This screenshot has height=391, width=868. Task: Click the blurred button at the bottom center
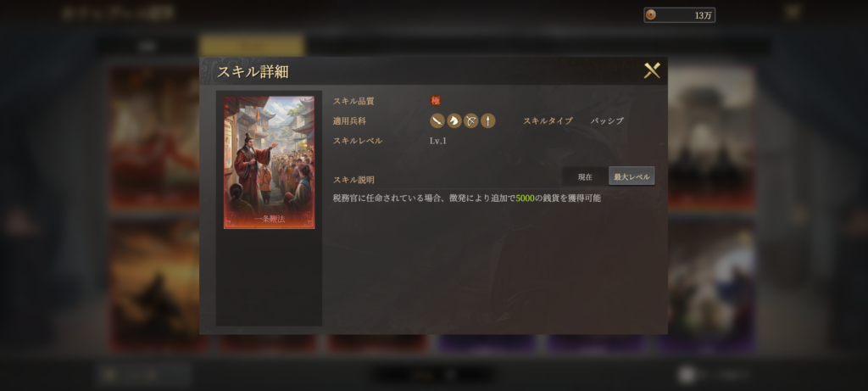tap(433, 375)
